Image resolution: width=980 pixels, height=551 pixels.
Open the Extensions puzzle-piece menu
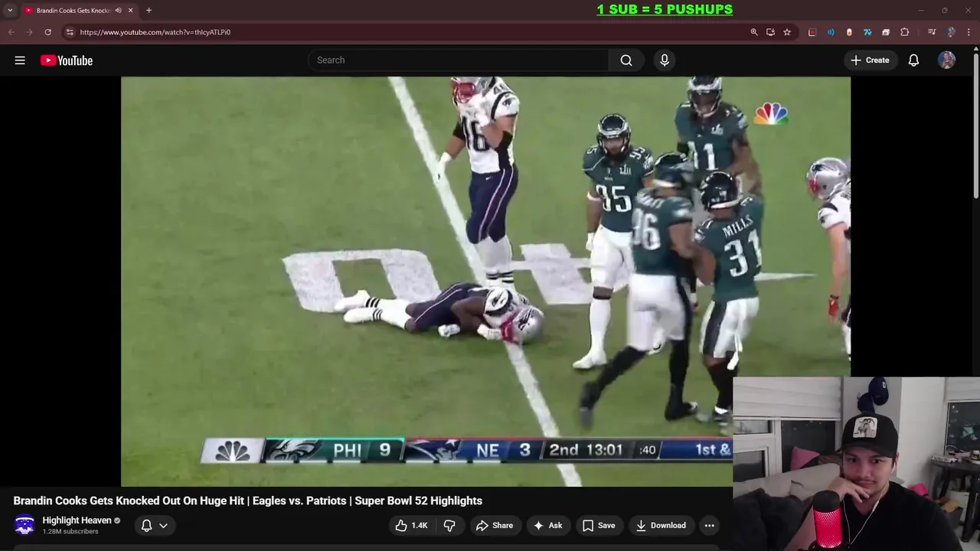pyautogui.click(x=905, y=32)
